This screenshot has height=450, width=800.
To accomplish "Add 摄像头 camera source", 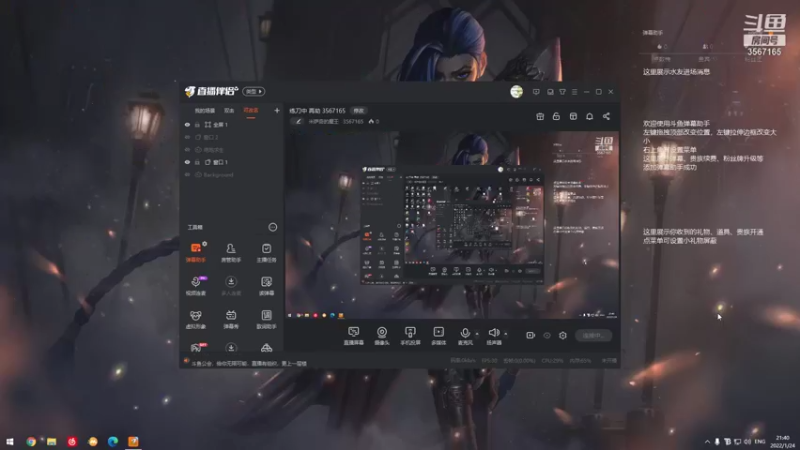I will (x=382, y=336).
